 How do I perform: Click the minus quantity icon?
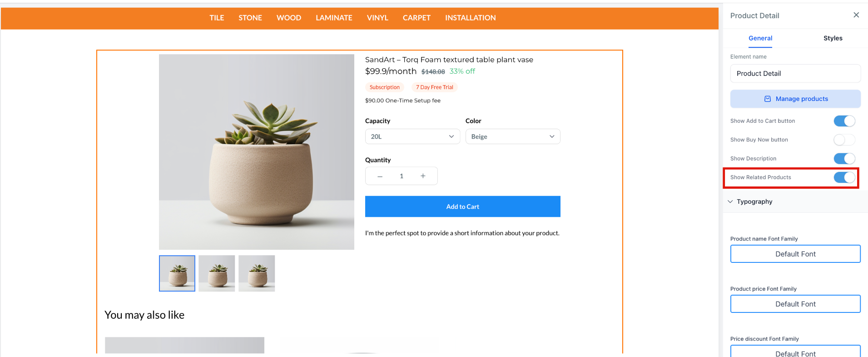pyautogui.click(x=380, y=176)
